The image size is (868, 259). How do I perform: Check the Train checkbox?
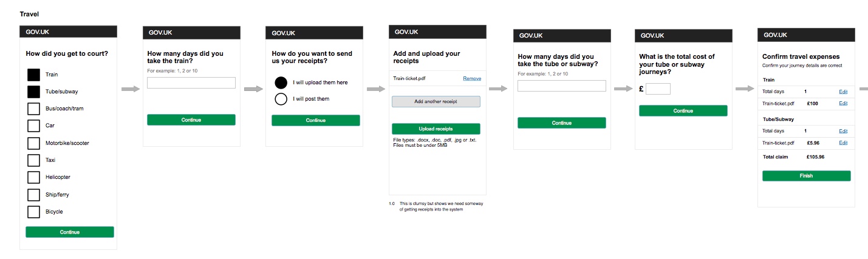pos(33,75)
